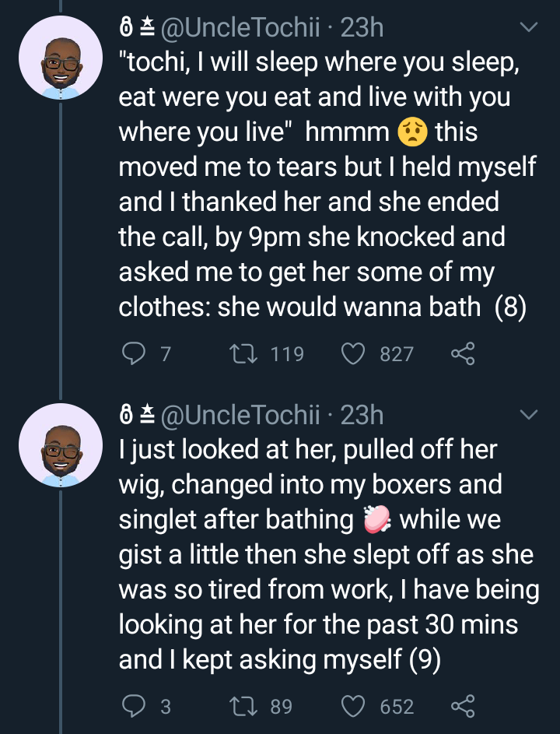
Task: Like the tweet with 827 likes
Action: coord(353,353)
